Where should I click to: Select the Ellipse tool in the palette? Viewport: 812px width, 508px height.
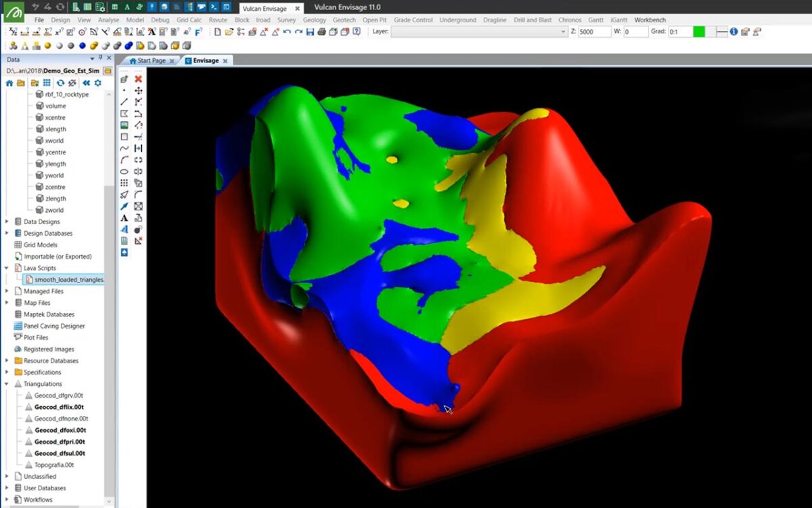[124, 171]
